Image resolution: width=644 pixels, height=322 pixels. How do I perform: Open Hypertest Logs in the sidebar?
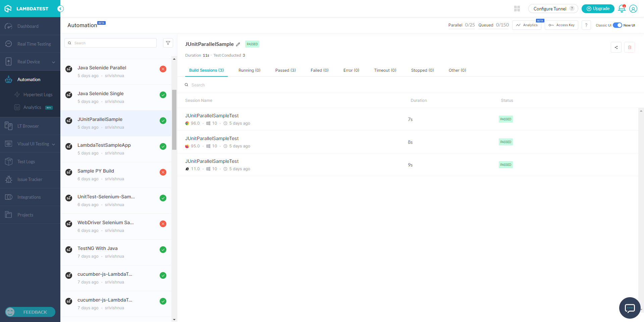pos(38,94)
